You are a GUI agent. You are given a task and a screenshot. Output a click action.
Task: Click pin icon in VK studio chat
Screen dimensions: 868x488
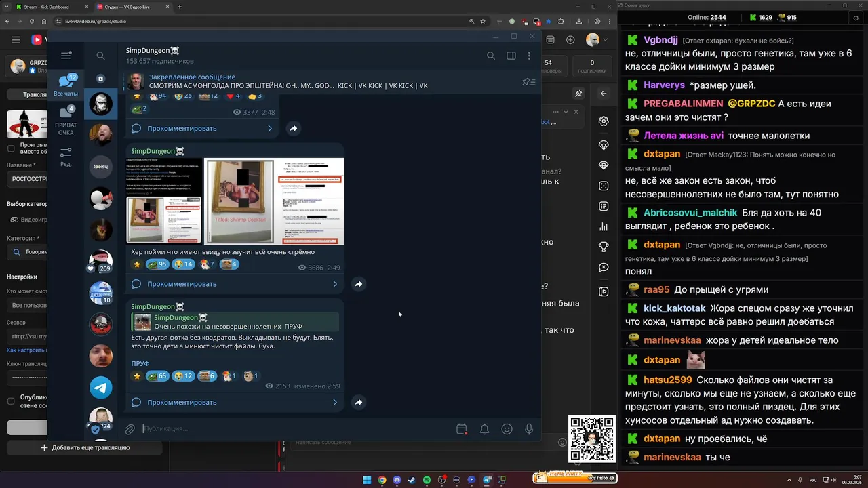point(578,94)
